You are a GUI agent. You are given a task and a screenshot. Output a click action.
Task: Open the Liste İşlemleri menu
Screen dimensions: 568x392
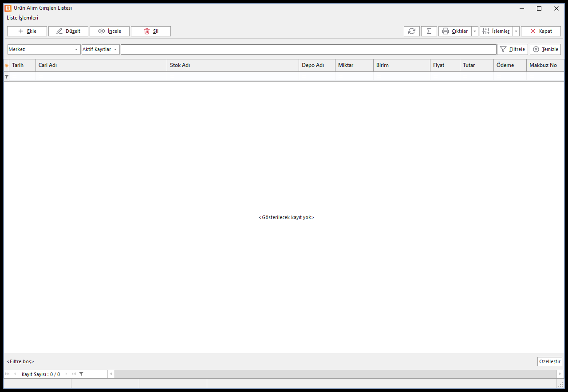tap(22, 18)
